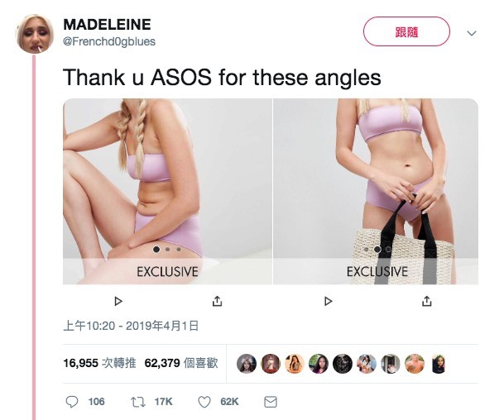This screenshot has height=420, width=504.
Task: Select first carousel dot on left photo
Action: tap(156, 249)
